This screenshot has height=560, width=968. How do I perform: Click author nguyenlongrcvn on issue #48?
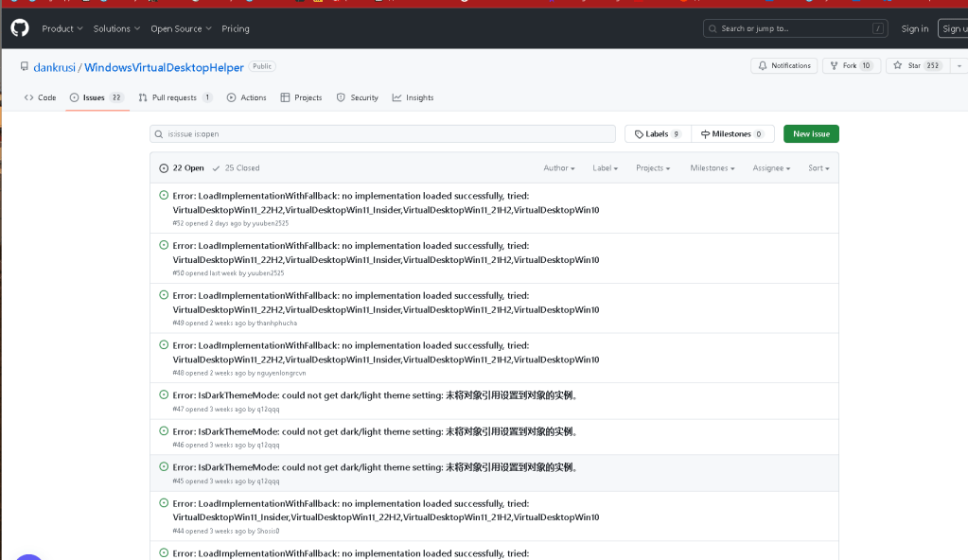click(x=282, y=373)
